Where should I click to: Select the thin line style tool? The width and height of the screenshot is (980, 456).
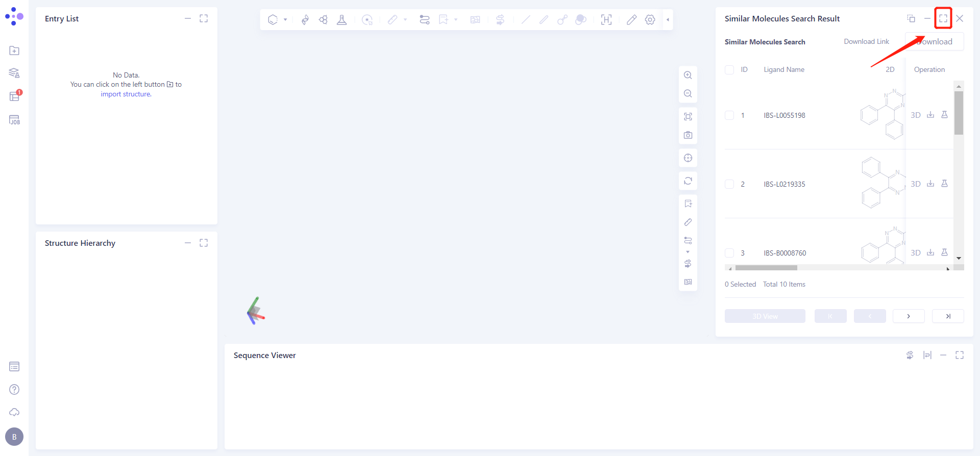pyautogui.click(x=526, y=20)
